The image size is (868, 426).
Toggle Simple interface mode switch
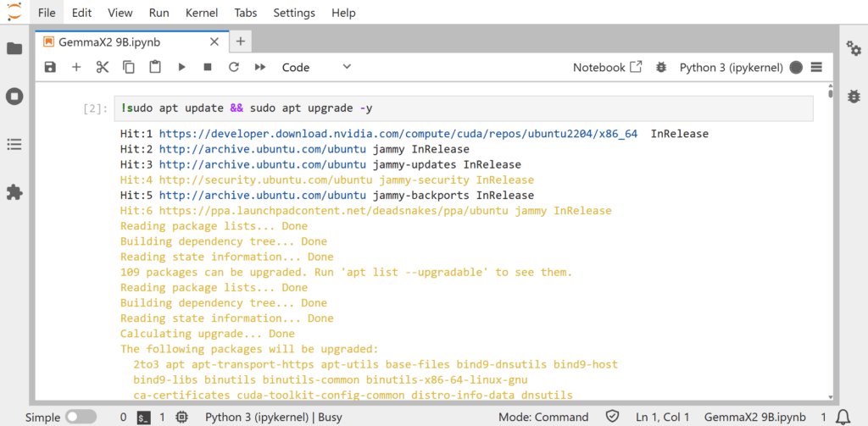[x=81, y=417]
